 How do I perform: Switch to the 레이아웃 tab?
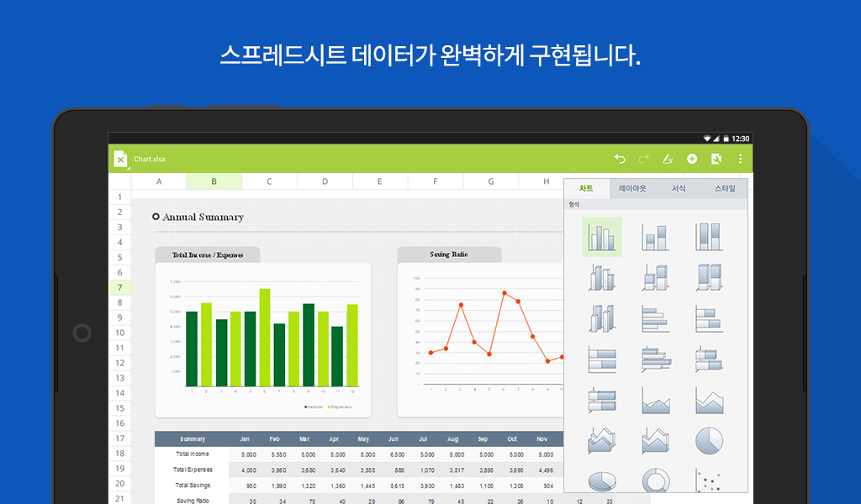point(632,188)
